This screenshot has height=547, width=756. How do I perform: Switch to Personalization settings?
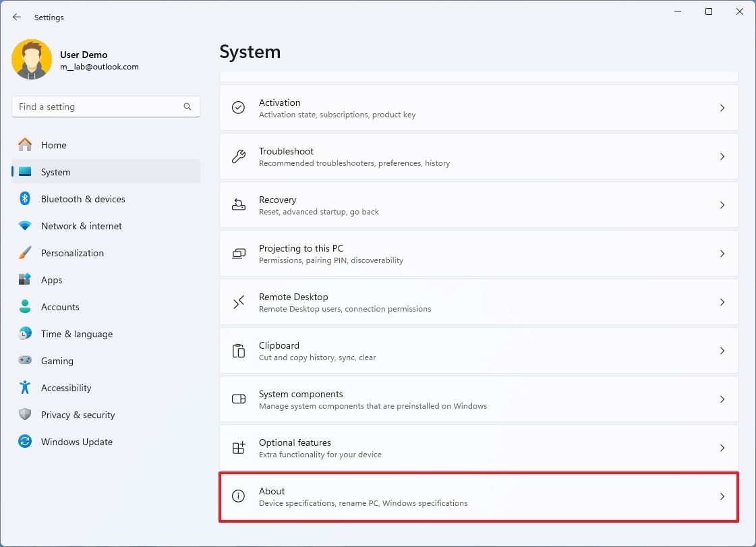pos(72,253)
